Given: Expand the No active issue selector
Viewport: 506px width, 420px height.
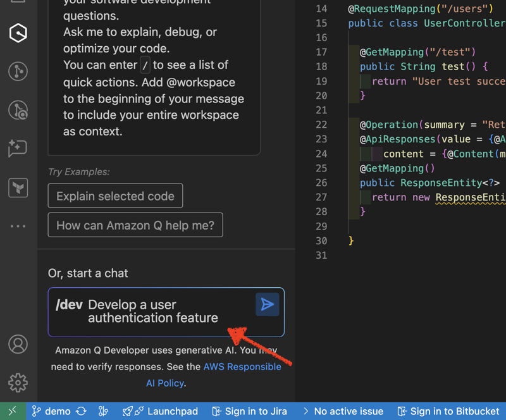Looking at the screenshot, I should (343, 411).
